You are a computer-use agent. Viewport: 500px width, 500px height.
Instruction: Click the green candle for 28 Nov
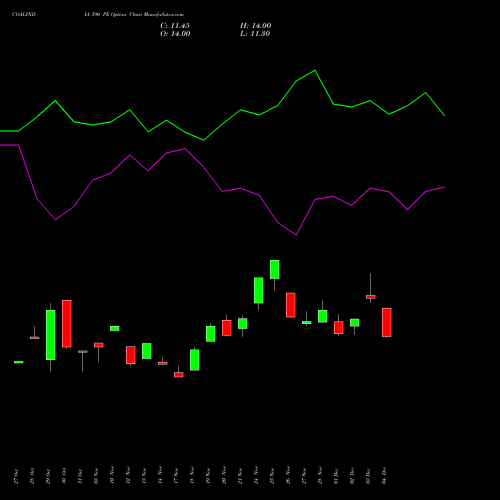point(323,316)
